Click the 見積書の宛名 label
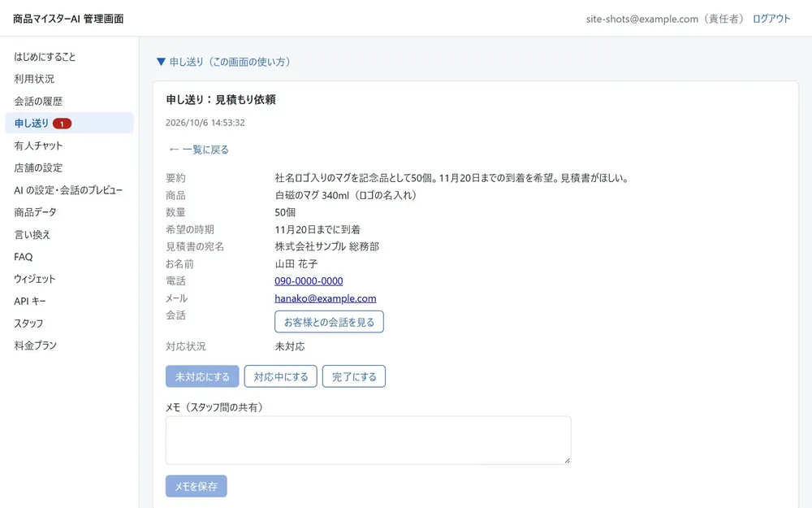Viewport: 812px width, 508px height. [195, 246]
